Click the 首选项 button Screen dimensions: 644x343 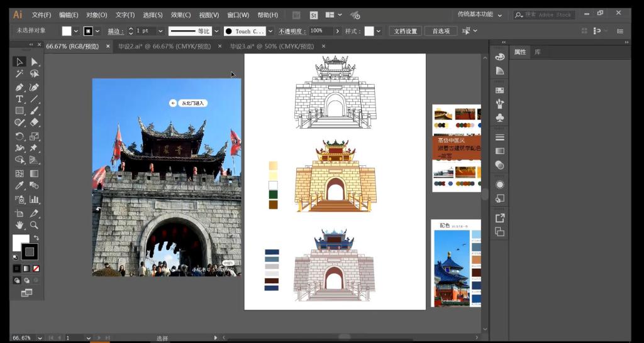[x=441, y=31]
